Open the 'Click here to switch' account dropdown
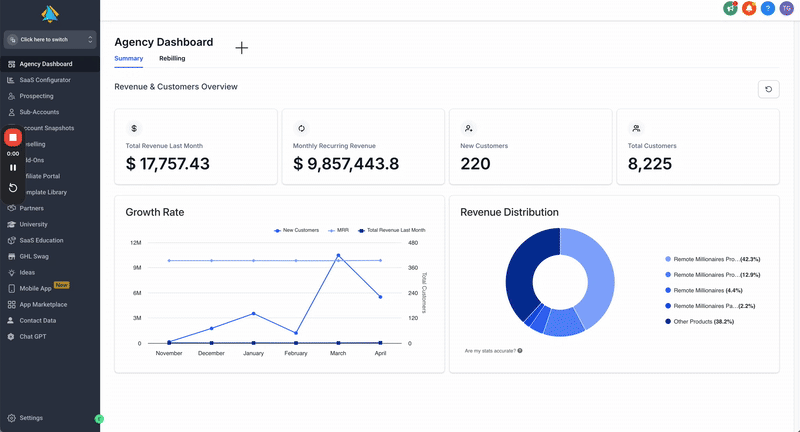 [50, 40]
